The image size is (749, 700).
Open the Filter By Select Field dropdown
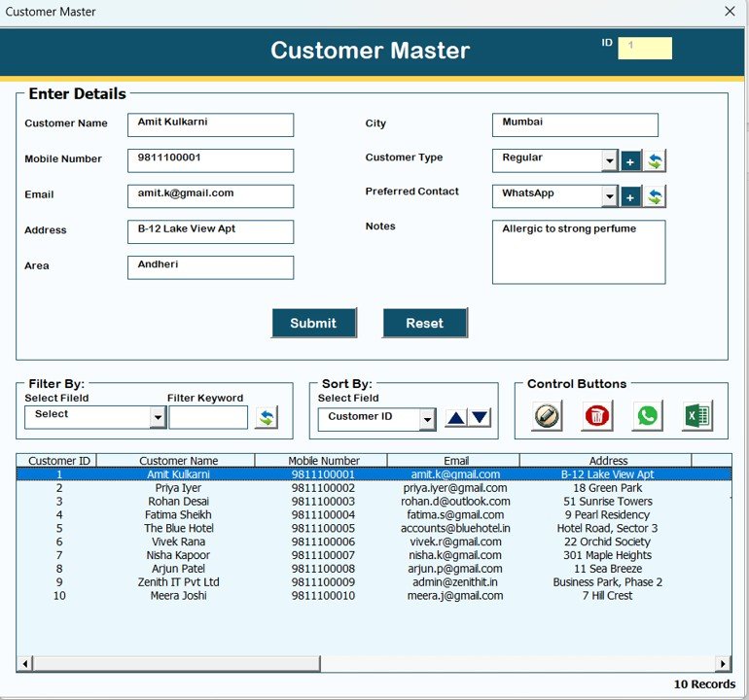pyautogui.click(x=158, y=418)
